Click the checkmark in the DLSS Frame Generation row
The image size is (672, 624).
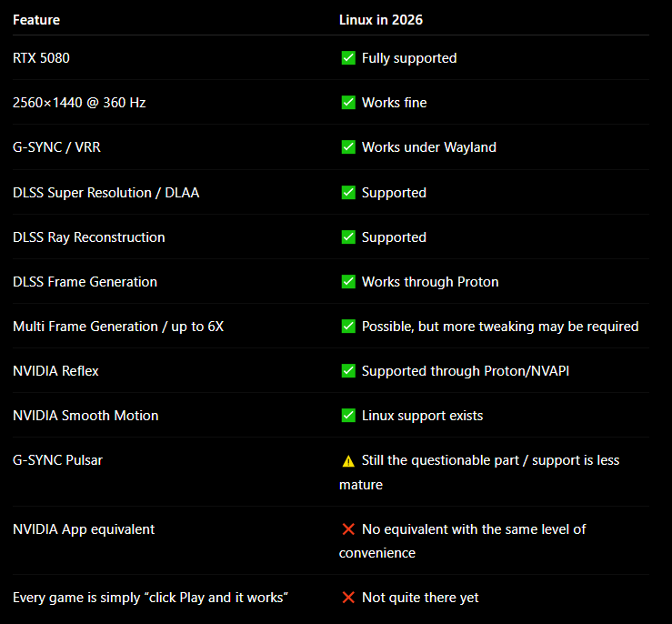pos(348,282)
